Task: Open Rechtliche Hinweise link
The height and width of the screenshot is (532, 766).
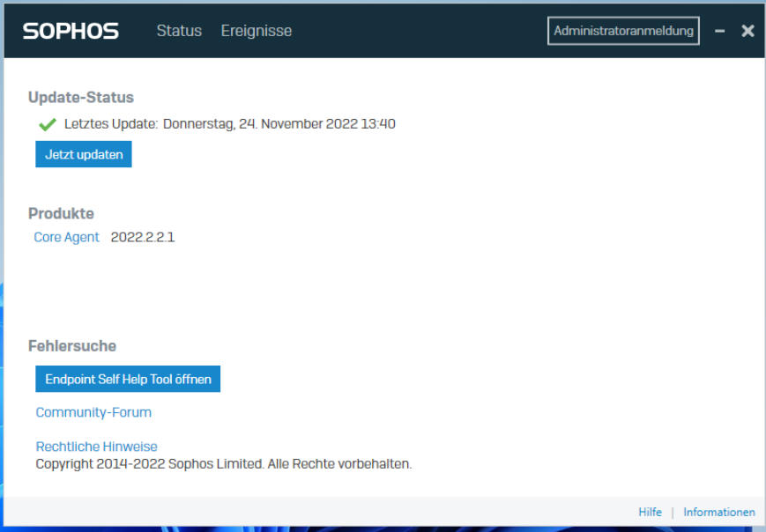Action: [97, 447]
